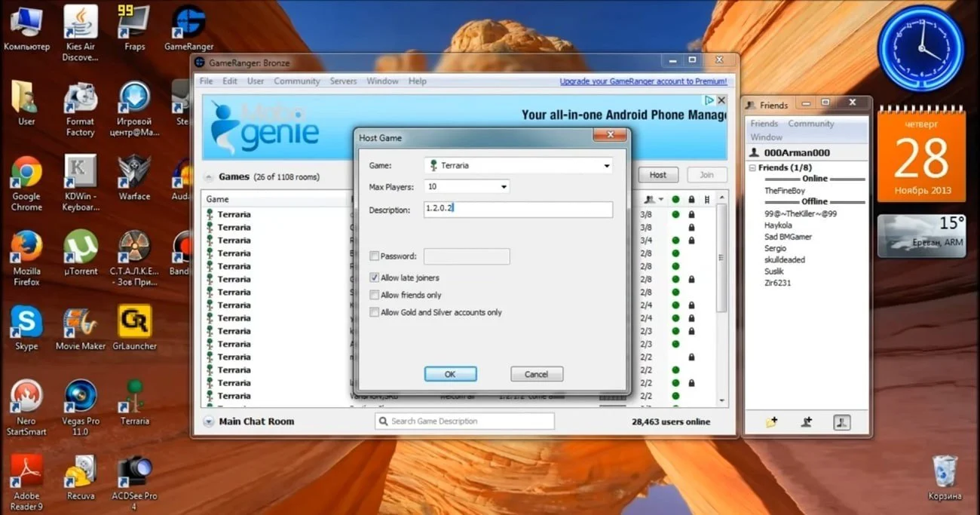Select offline friend Zir6231
This screenshot has height=515, width=980.
(x=777, y=283)
